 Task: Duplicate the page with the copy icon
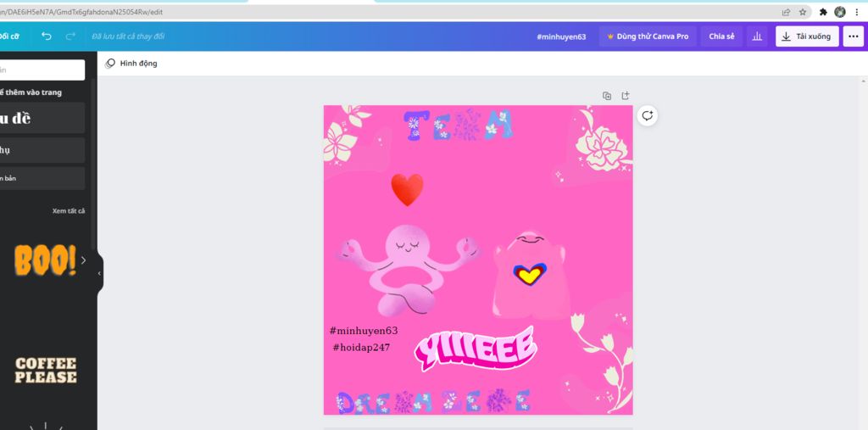pyautogui.click(x=607, y=95)
